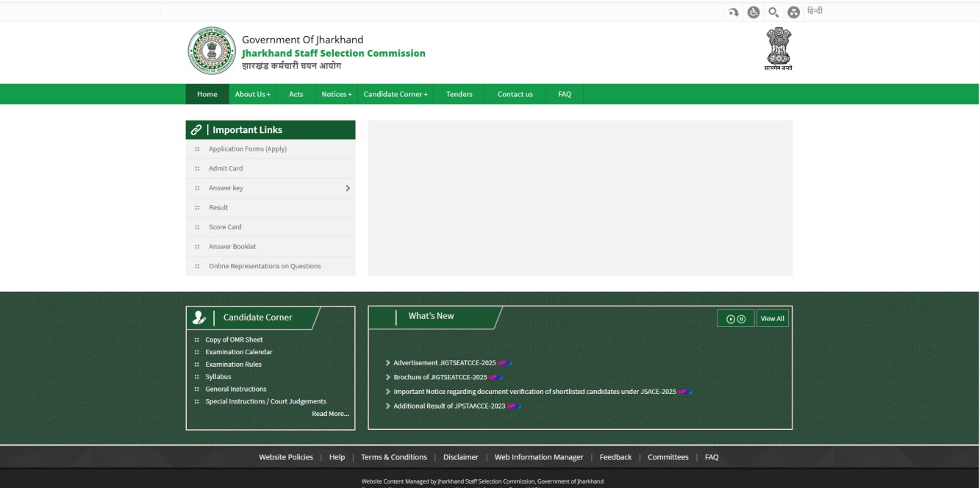Open the Candidate Corner dropdown menu

[x=396, y=94]
